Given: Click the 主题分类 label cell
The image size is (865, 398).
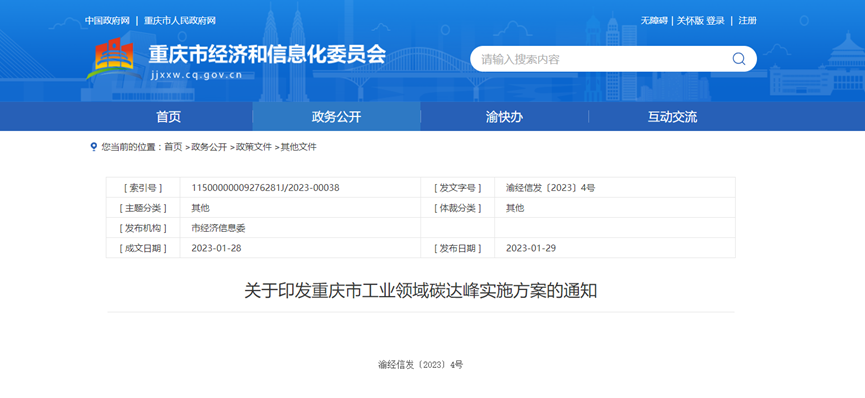Looking at the screenshot, I should pos(143,208).
